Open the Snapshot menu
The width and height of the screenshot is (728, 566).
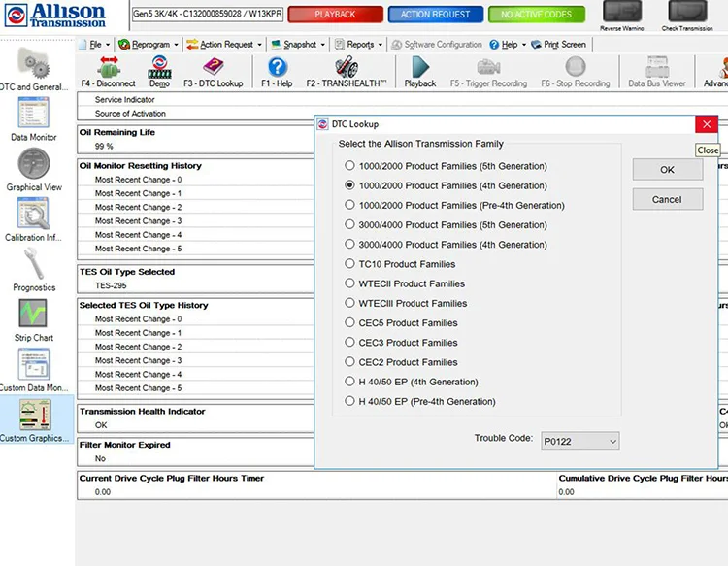(x=298, y=45)
